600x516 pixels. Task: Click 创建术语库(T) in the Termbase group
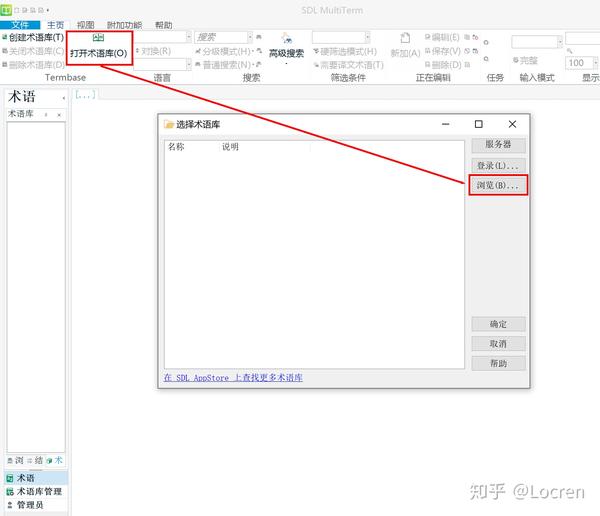pos(33,37)
